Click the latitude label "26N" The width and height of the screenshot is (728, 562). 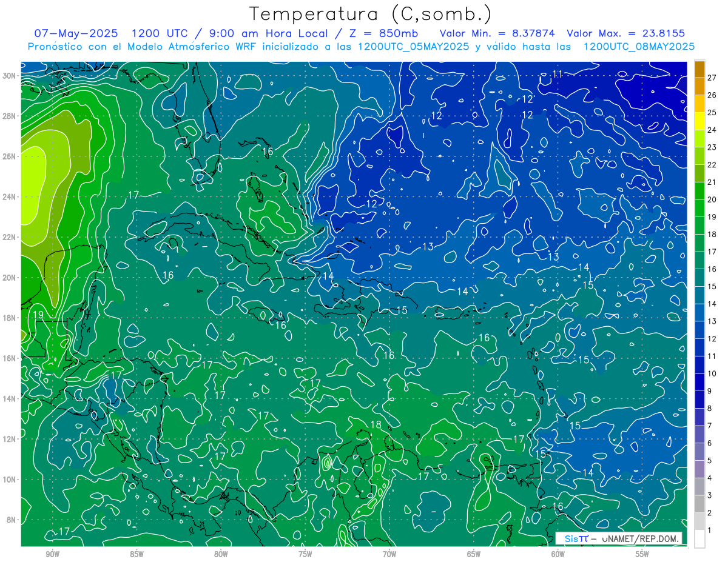click(9, 156)
